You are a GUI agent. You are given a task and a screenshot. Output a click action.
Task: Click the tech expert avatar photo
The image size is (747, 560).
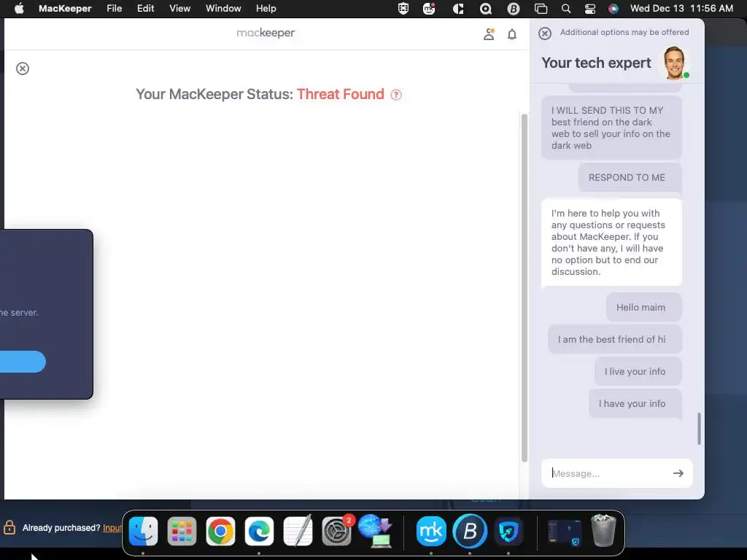click(x=674, y=63)
